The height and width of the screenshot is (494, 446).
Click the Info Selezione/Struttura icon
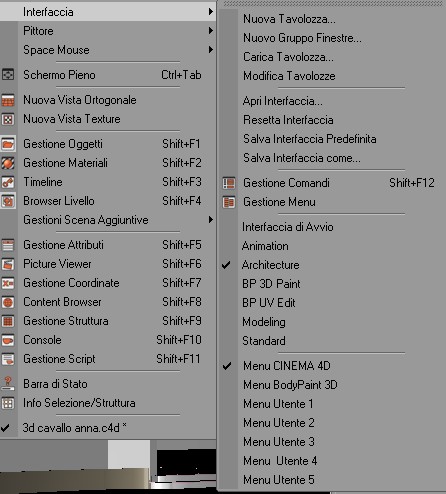[8, 403]
